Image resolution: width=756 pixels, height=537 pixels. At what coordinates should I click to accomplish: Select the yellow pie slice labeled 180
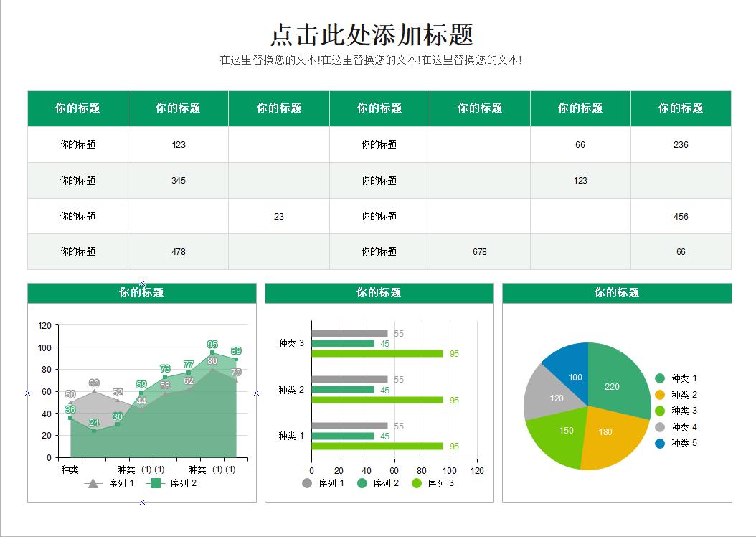tap(604, 432)
